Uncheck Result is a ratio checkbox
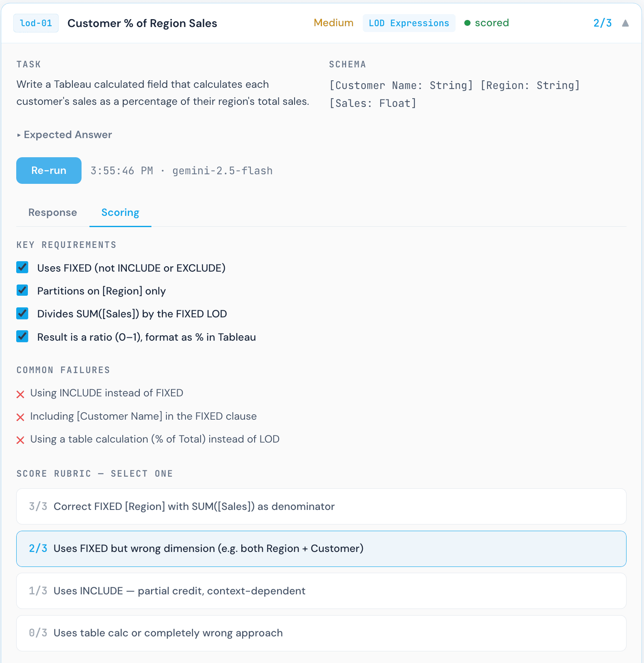This screenshot has width=644, height=663. pos(22,336)
